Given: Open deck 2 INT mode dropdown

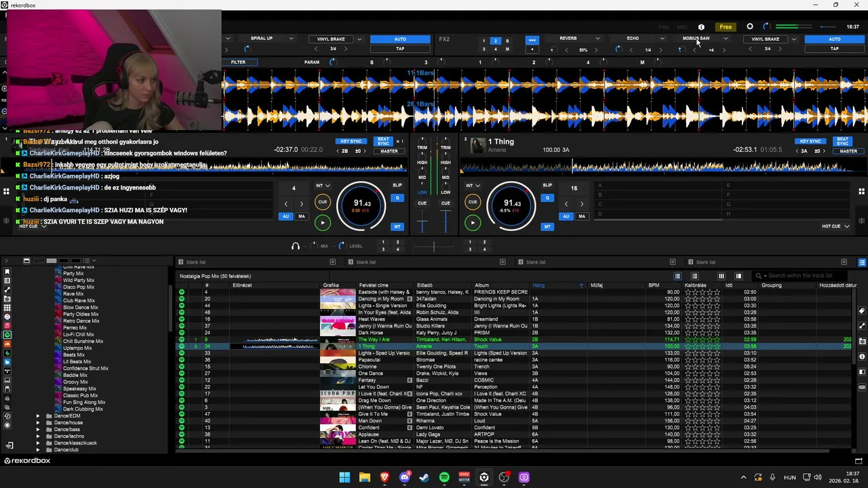Looking at the screenshot, I should pos(472,185).
